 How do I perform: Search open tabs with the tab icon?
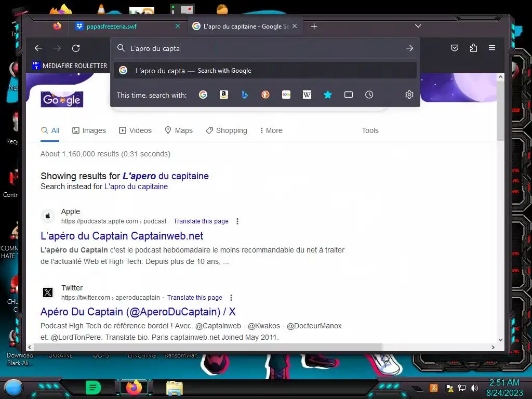click(x=349, y=95)
